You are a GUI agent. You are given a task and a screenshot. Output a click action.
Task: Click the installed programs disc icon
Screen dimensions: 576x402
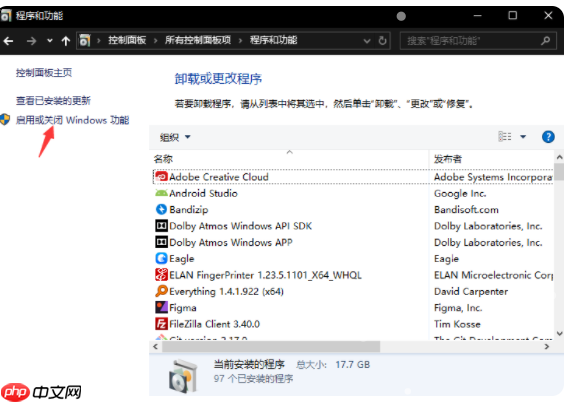[x=183, y=376]
